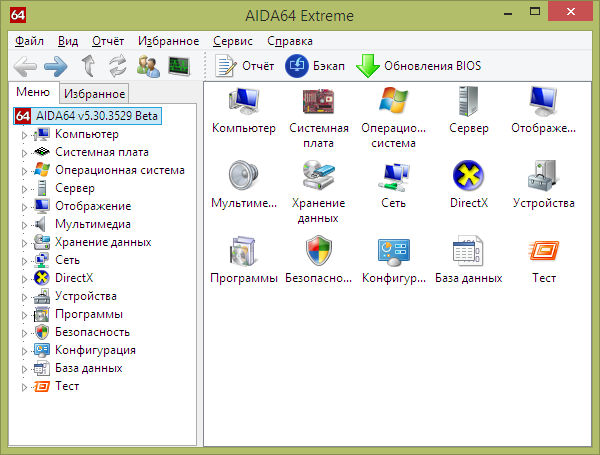
Task: Click the Обновления BIOS button
Action: click(x=419, y=66)
